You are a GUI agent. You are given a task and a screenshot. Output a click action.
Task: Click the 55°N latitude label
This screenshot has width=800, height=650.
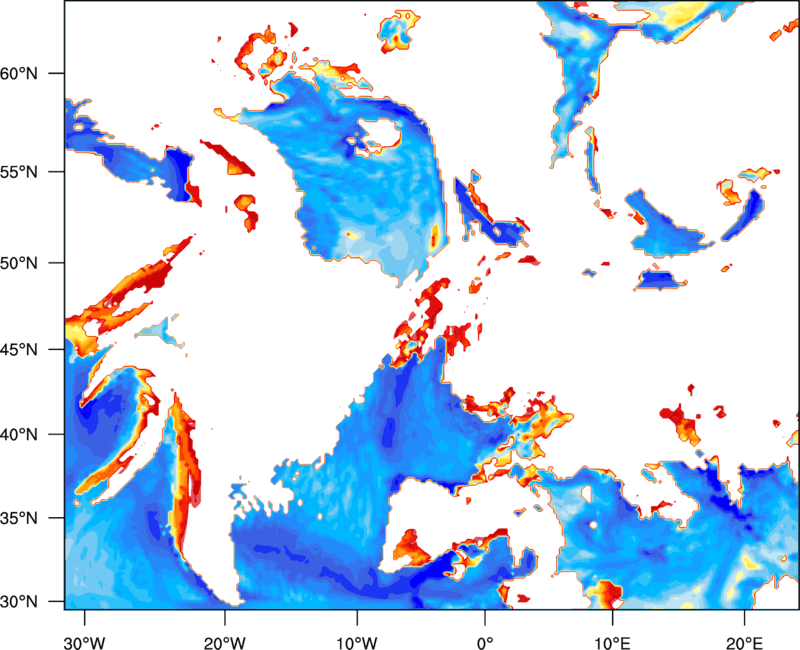(19, 172)
